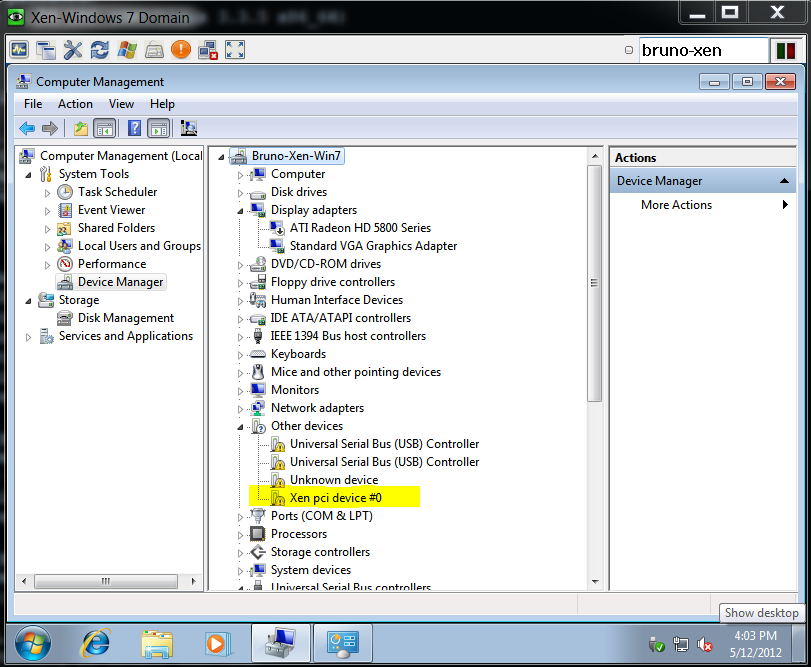The height and width of the screenshot is (667, 811).
Task: Click the bruno-xen text field
Action: coord(701,50)
